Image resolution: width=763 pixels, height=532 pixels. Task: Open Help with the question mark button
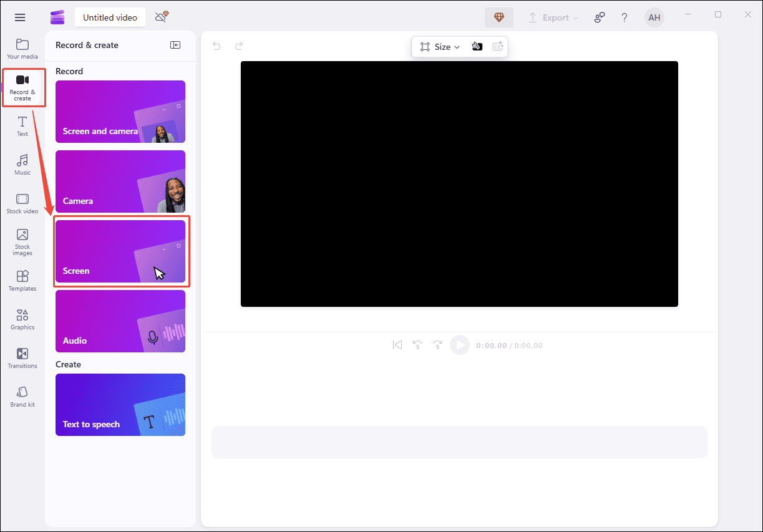pyautogui.click(x=624, y=17)
